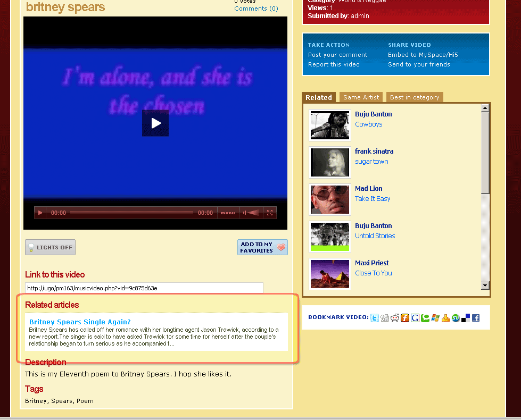Open the Close To You link
This screenshot has width=521, height=420.
click(x=374, y=273)
